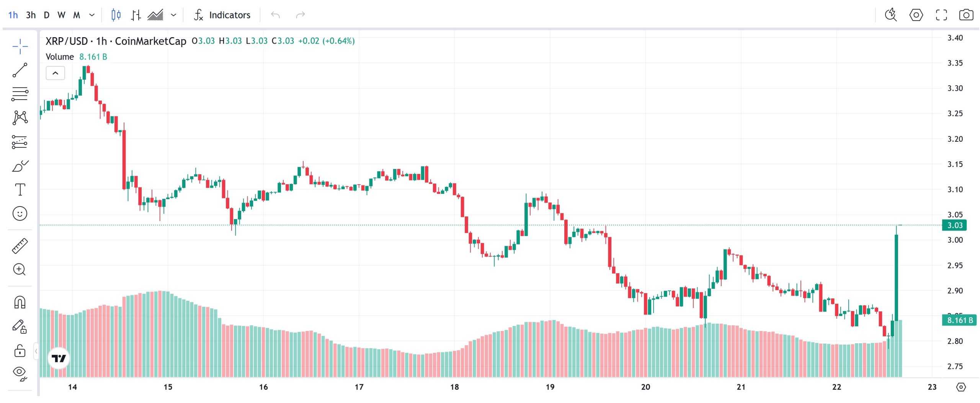Image resolution: width=980 pixels, height=403 pixels.
Task: Open the timeframe dropdown arrow
Action: coord(91,15)
